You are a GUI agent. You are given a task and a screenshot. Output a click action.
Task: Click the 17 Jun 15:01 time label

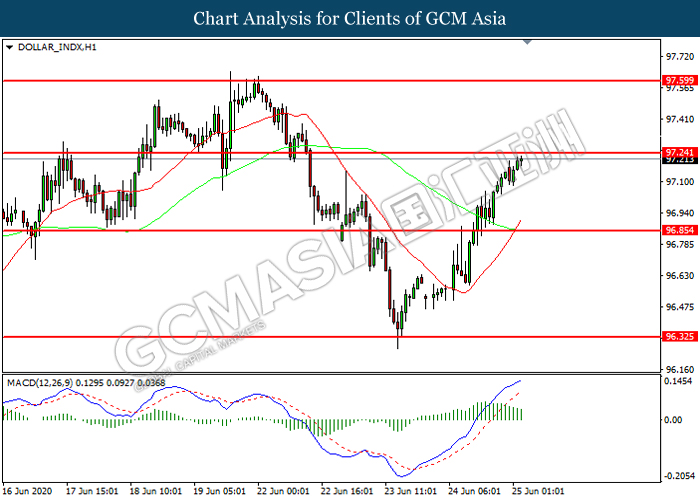coord(92,491)
